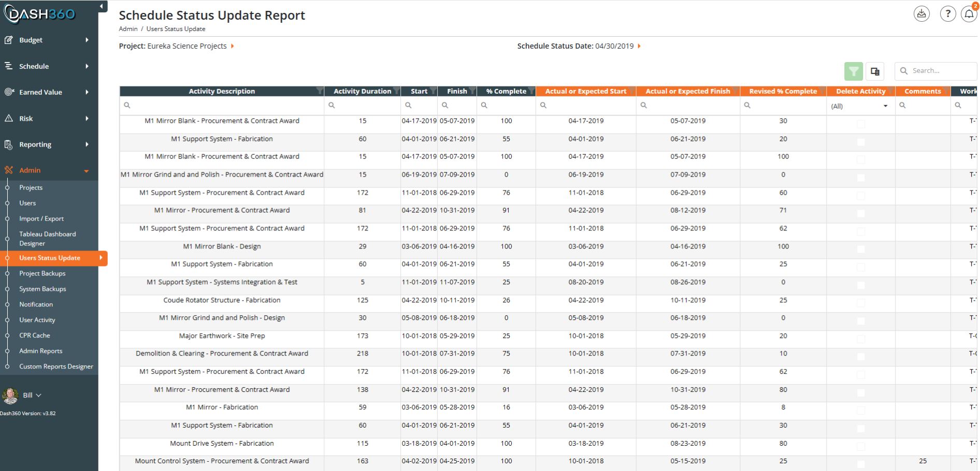
Task: Open filter funnel on Finish header
Action: pos(472,91)
